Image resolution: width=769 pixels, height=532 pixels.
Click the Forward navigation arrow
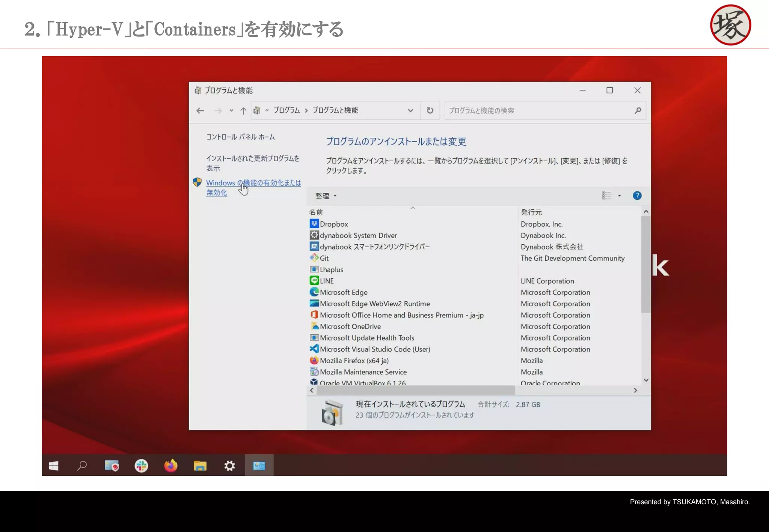(x=218, y=111)
